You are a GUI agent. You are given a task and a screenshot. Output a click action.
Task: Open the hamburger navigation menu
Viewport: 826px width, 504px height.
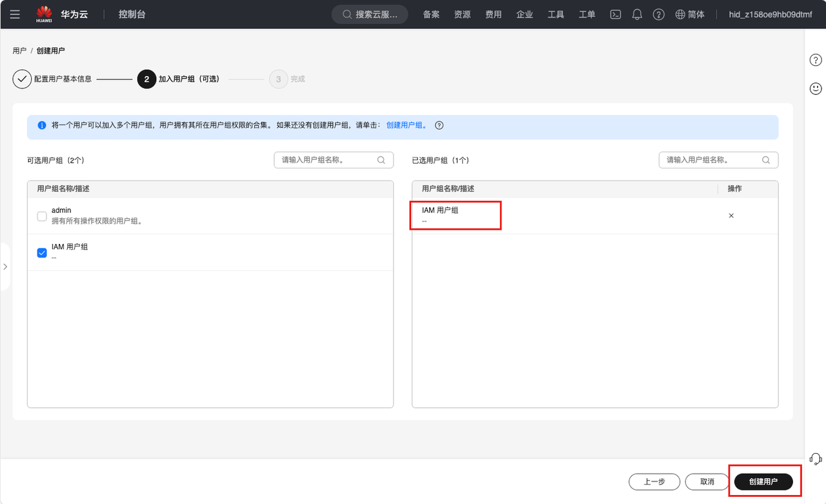point(15,14)
